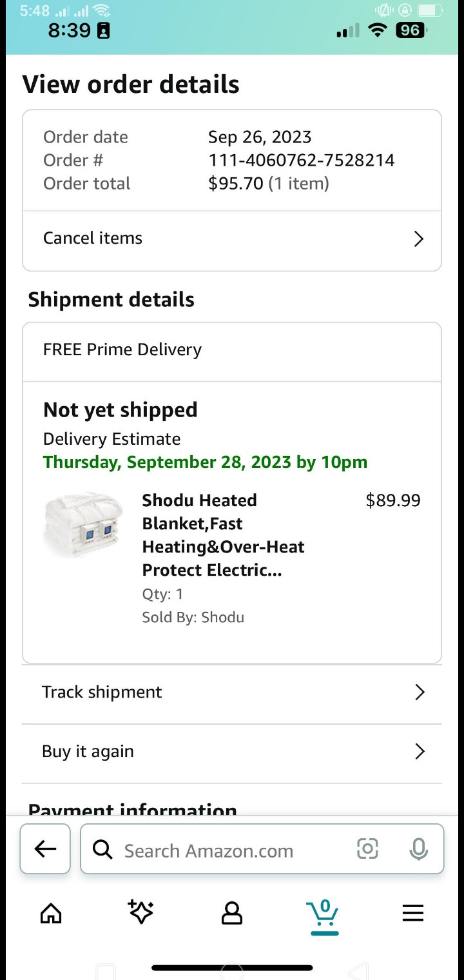Open Shodu Heated Blanket product title

(x=223, y=535)
